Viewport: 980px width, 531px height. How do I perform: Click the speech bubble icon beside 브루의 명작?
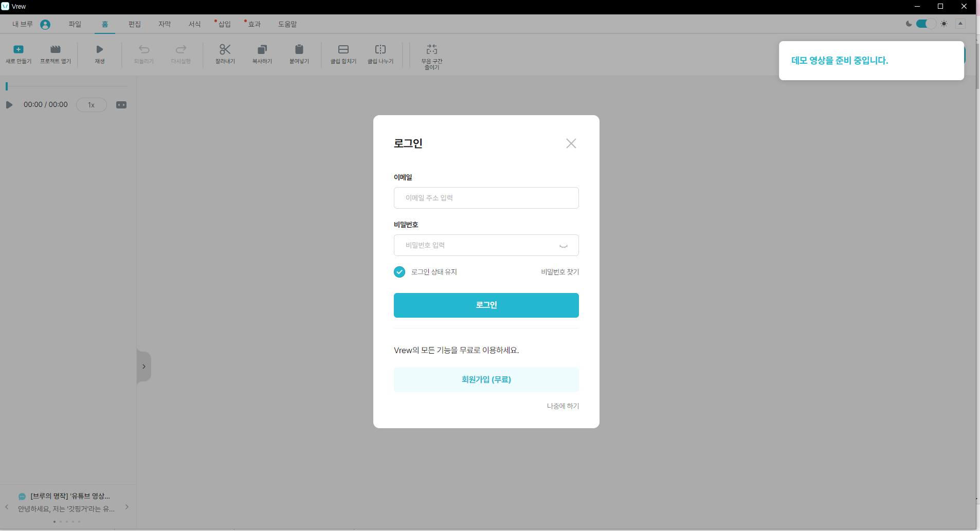pyautogui.click(x=22, y=497)
